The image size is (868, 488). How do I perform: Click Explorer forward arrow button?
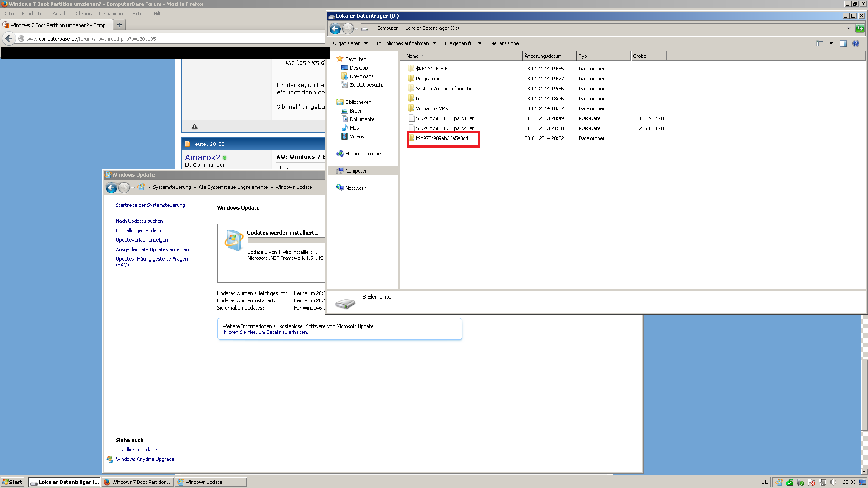coord(347,29)
